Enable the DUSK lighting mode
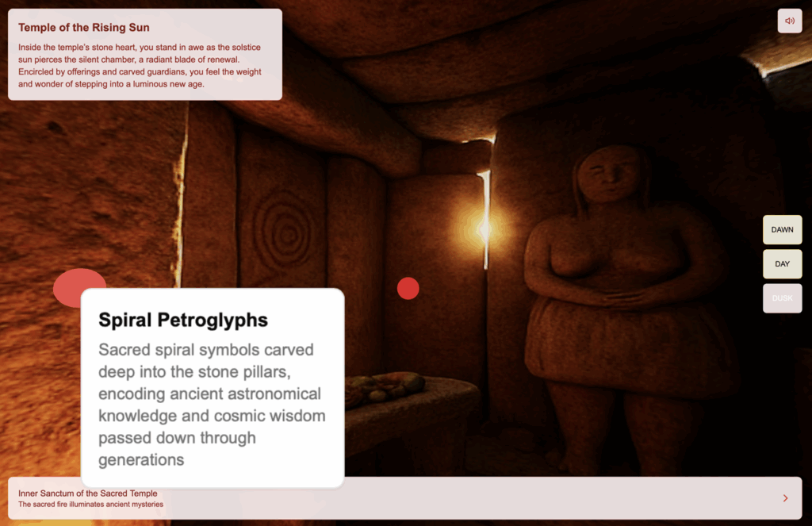This screenshot has height=526, width=812. [x=782, y=298]
